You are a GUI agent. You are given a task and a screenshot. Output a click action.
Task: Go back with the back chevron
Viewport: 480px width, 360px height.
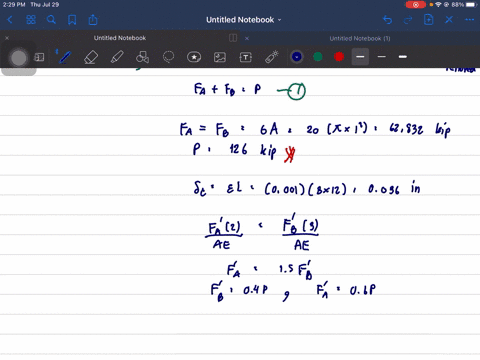click(x=10, y=20)
